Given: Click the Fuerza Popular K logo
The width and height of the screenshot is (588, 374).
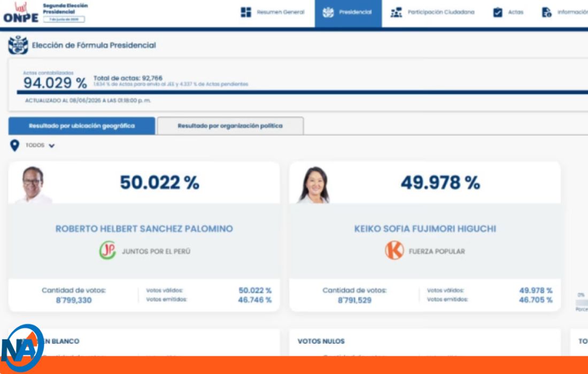Looking at the screenshot, I should pyautogui.click(x=394, y=251).
